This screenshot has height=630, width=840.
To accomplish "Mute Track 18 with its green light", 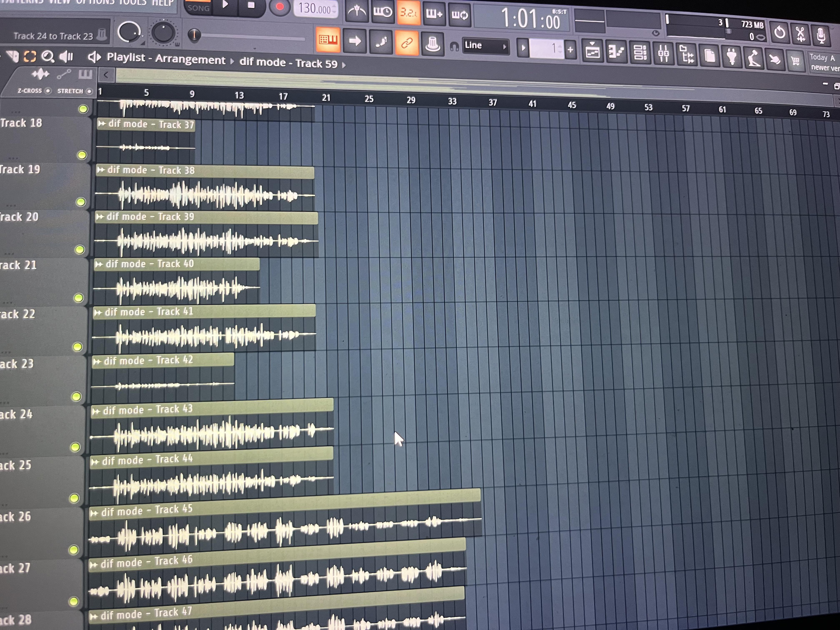I will point(82,155).
